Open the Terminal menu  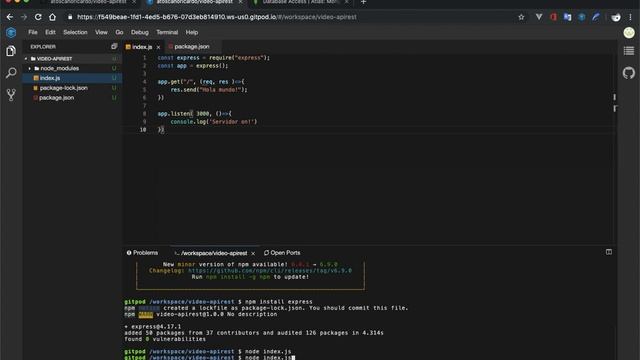[x=167, y=32]
